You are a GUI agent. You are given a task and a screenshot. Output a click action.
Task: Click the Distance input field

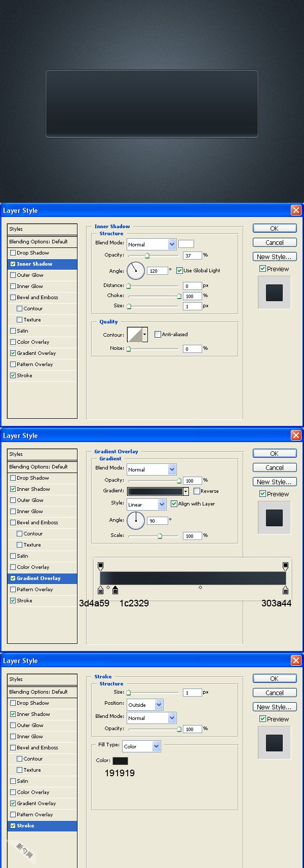192,286
